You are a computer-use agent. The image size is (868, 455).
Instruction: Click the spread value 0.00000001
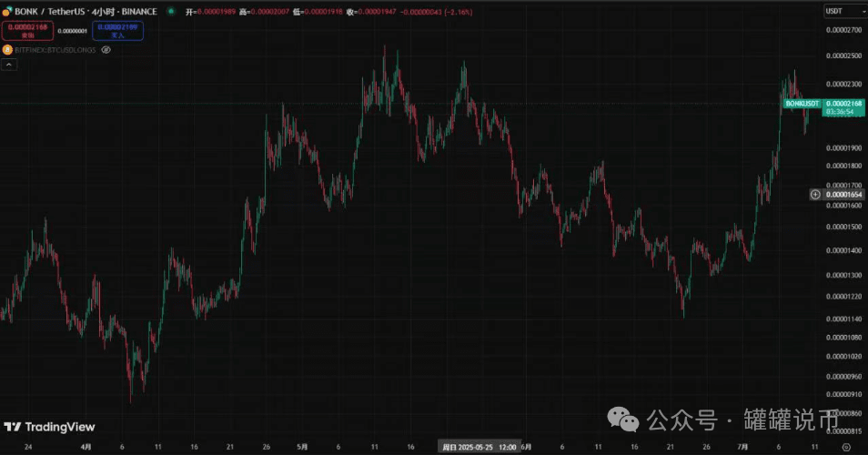click(x=73, y=31)
